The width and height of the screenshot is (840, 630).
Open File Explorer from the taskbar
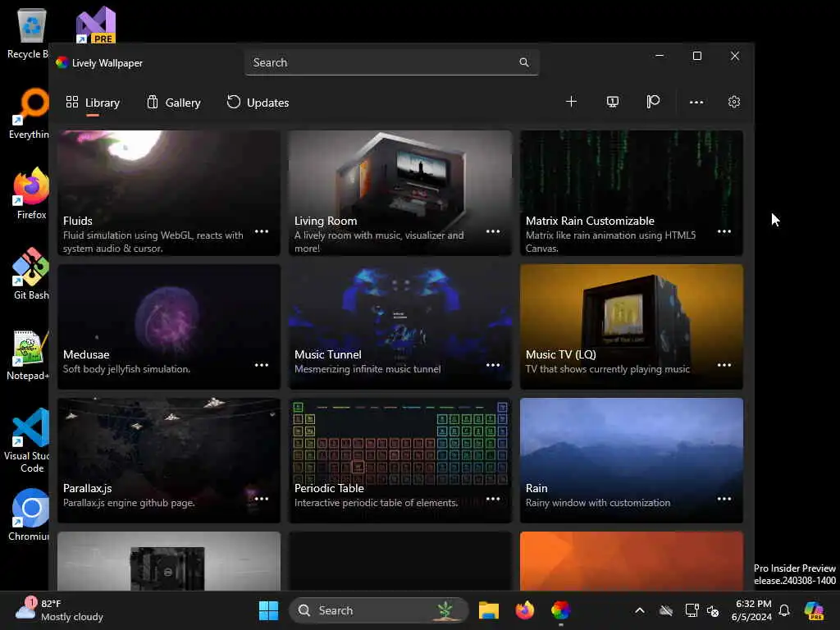point(489,610)
